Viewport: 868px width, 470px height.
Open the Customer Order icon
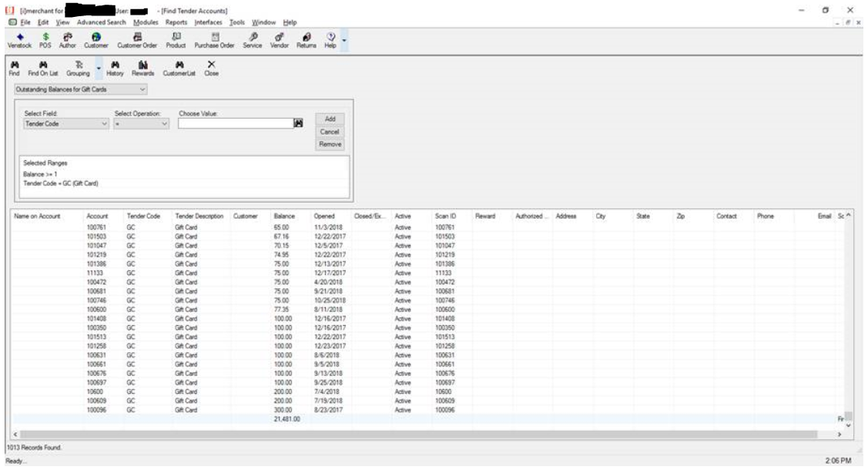[x=137, y=40]
